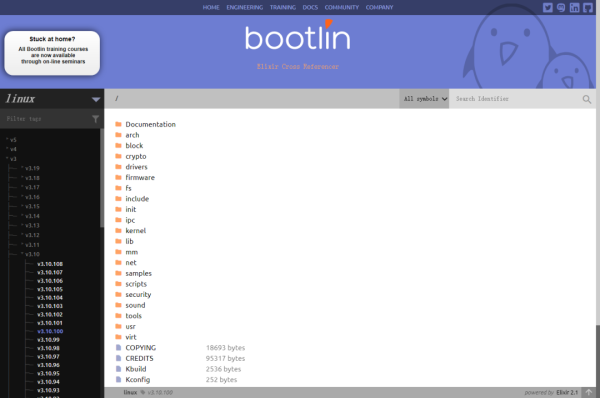This screenshot has width=600, height=398.
Task: Open the All symbols dropdown
Action: click(424, 99)
